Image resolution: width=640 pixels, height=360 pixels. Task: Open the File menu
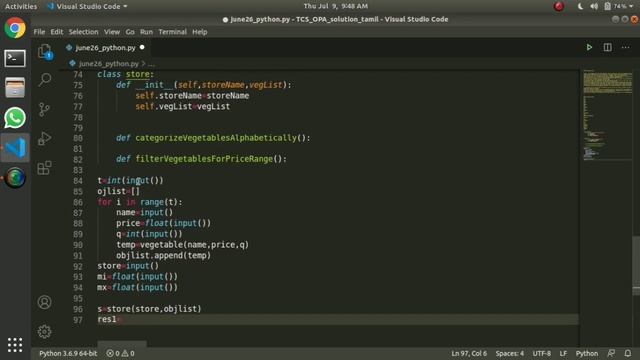click(x=39, y=32)
